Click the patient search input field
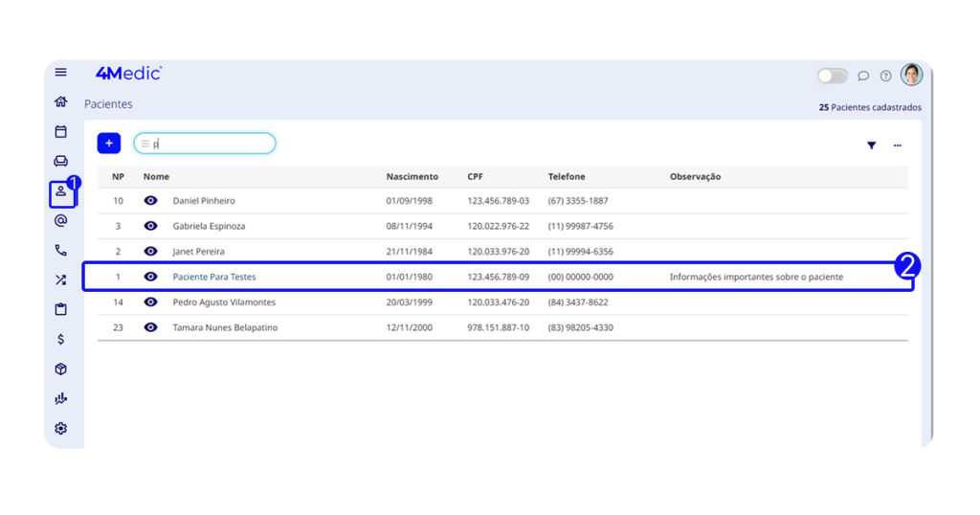Viewport: 980px width, 515px height. coord(211,144)
